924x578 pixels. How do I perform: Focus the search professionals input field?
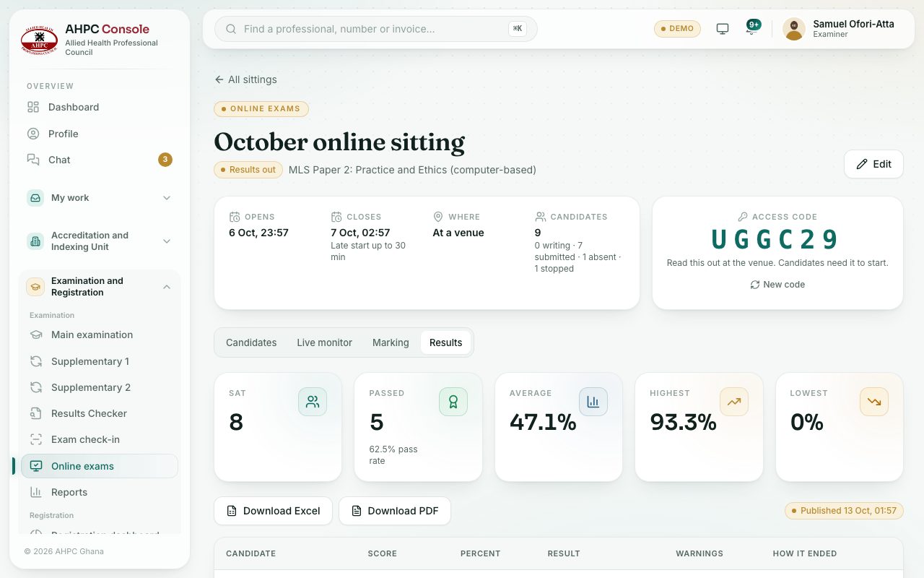(x=375, y=29)
